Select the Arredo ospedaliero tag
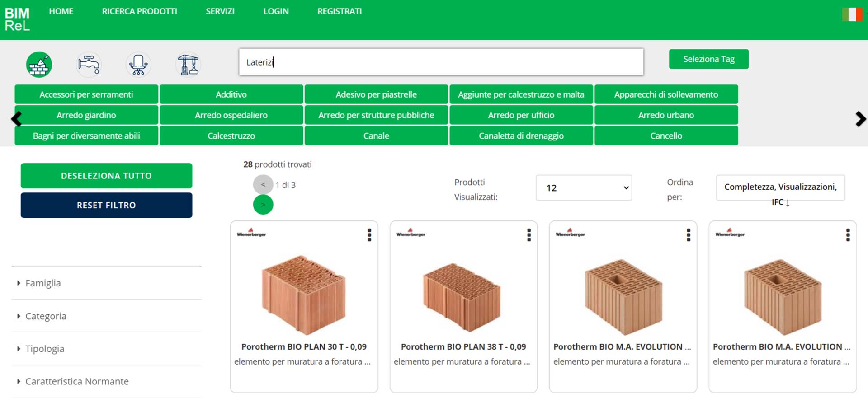 231,115
